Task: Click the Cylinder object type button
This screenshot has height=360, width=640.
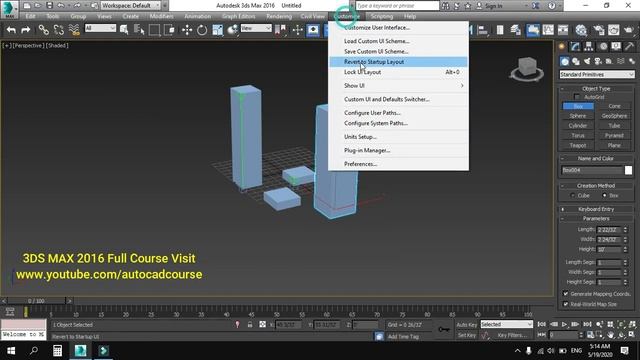Action: [x=578, y=126]
